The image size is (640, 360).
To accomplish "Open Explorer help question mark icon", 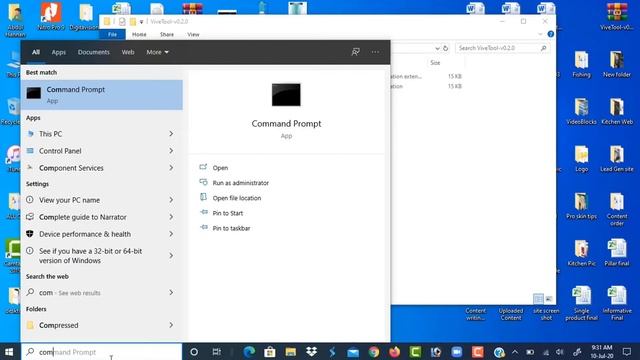I will pyautogui.click(x=551, y=34).
